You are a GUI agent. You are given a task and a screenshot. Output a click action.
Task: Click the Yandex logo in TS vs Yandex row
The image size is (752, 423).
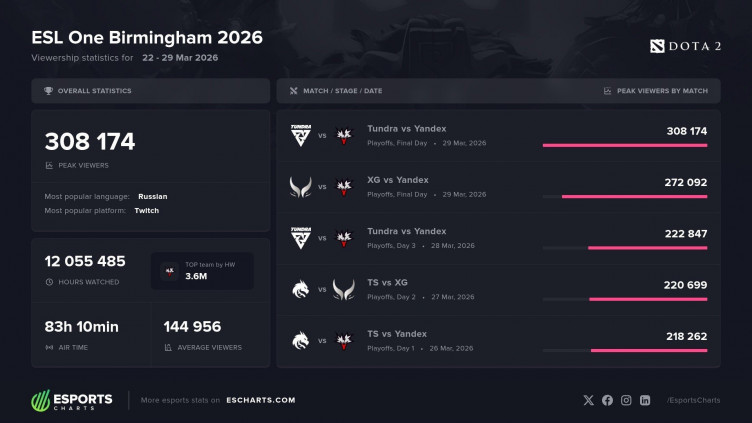coord(346,341)
